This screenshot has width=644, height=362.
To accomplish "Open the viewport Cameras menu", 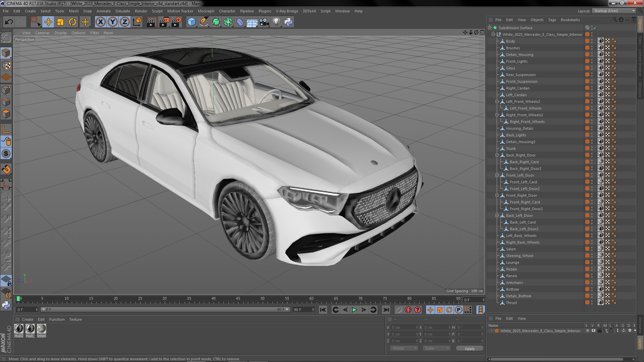I will pos(42,33).
